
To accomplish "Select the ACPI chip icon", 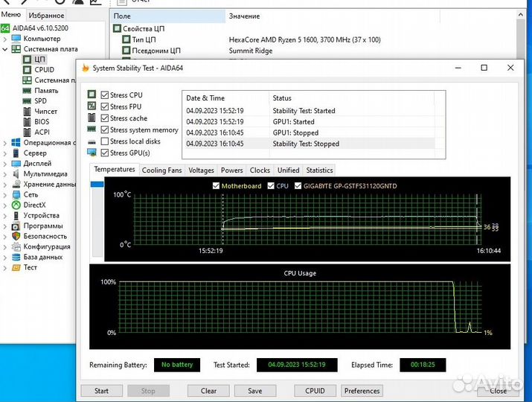I will pos(27,132).
